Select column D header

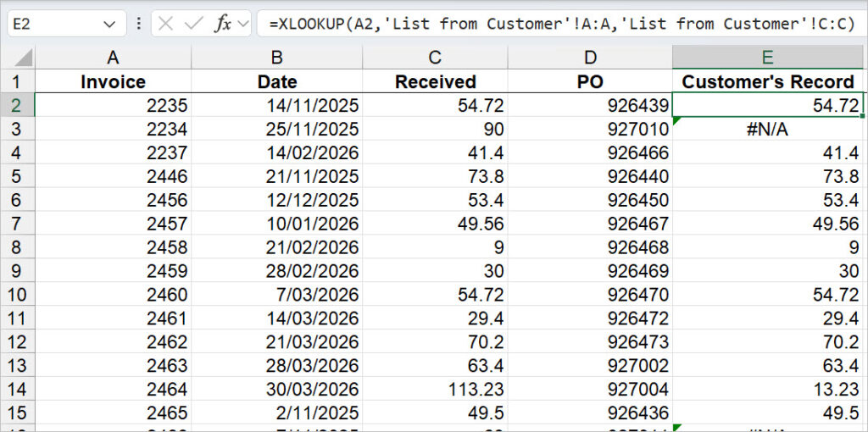(590, 58)
